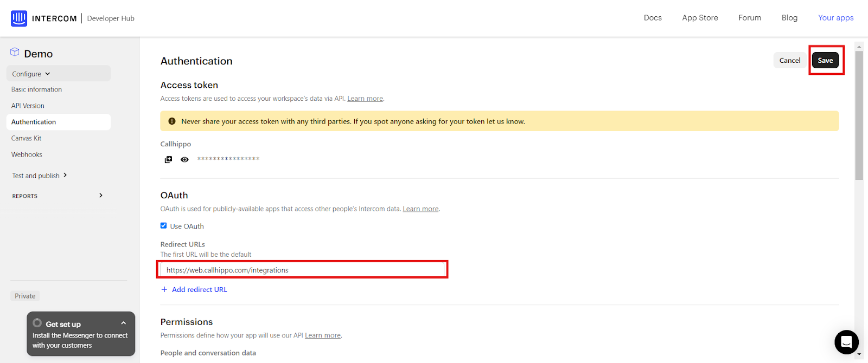Click the Callhippo token label
This screenshot has width=868, height=363.
pyautogui.click(x=176, y=144)
